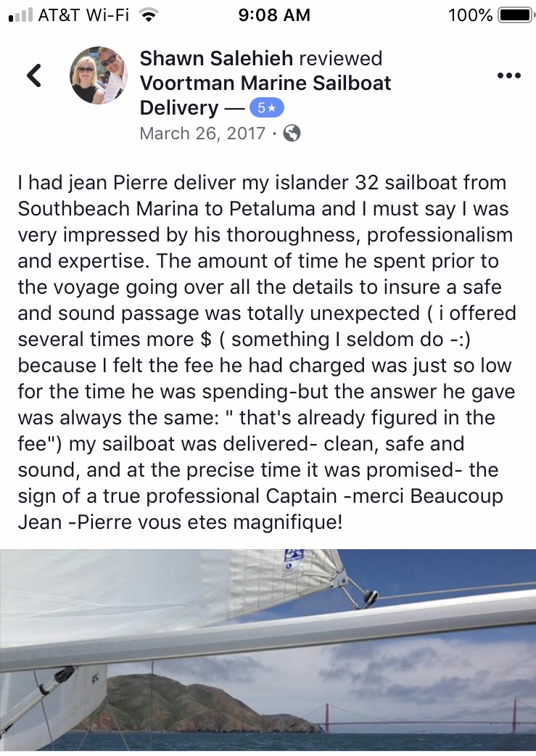Go back using the left chevron
This screenshot has height=756, width=536.
pyautogui.click(x=34, y=75)
